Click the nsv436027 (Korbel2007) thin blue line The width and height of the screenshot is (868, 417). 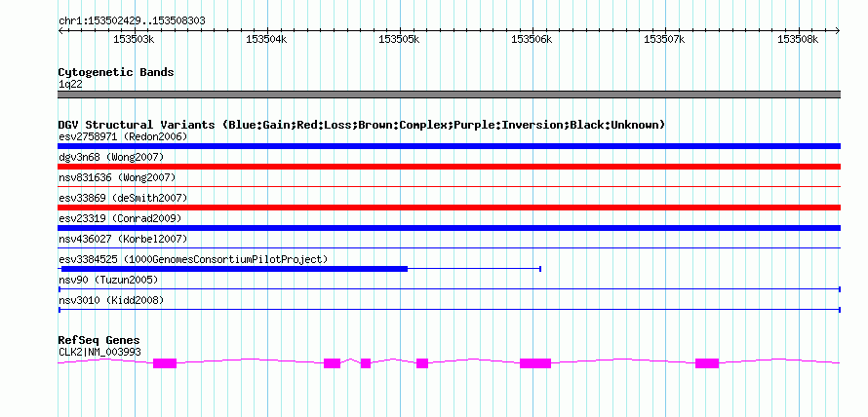449,248
